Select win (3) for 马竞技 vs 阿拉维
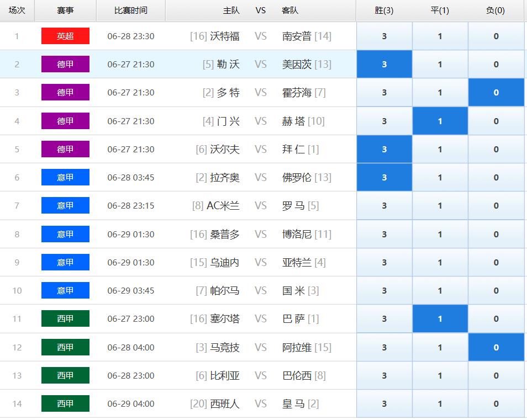Image resolution: width=527 pixels, height=420 pixels. coord(384,347)
